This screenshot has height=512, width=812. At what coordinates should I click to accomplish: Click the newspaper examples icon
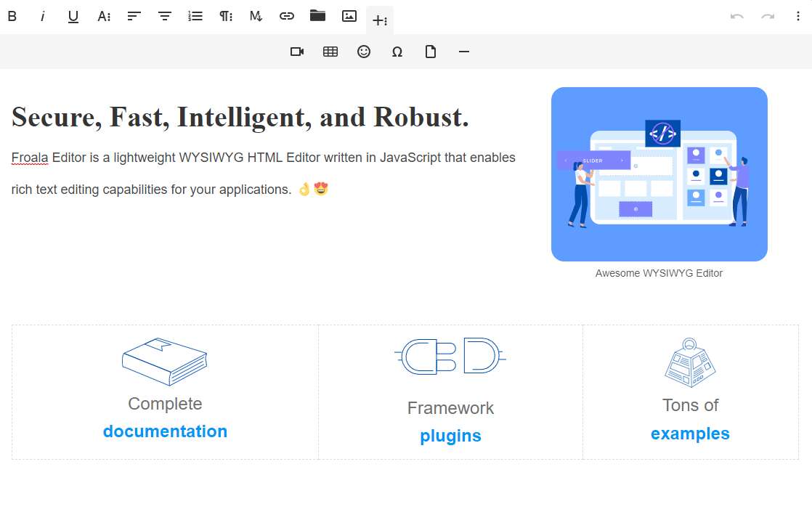click(x=690, y=362)
